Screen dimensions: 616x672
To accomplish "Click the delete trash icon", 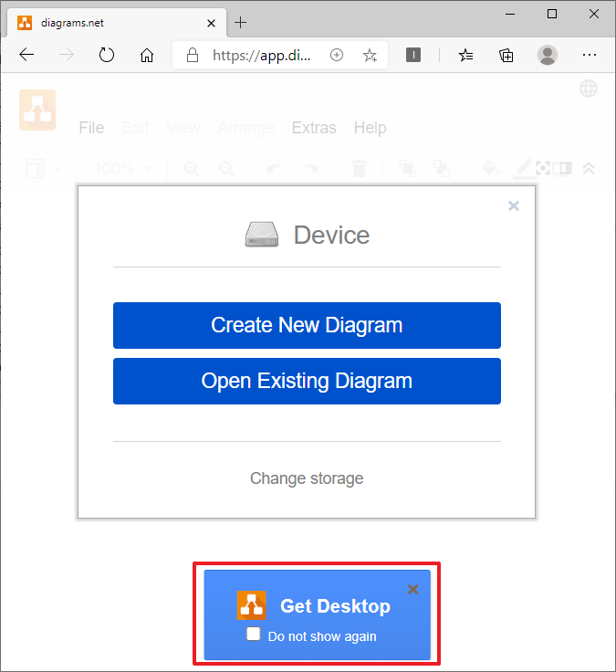I will point(359,168).
